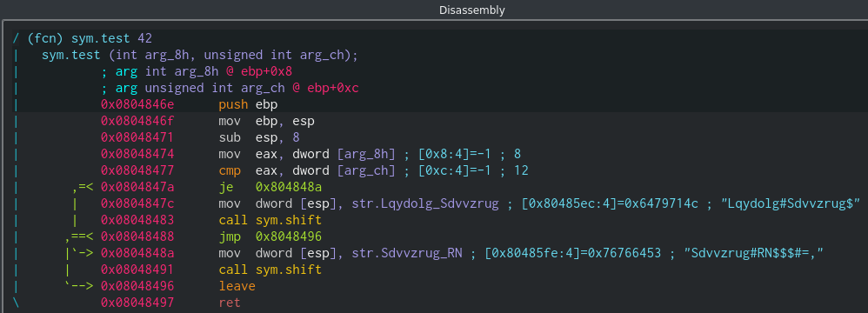868x313 pixels.
Task: Open sym.shift in call at 0x08048483
Action: click(x=289, y=220)
